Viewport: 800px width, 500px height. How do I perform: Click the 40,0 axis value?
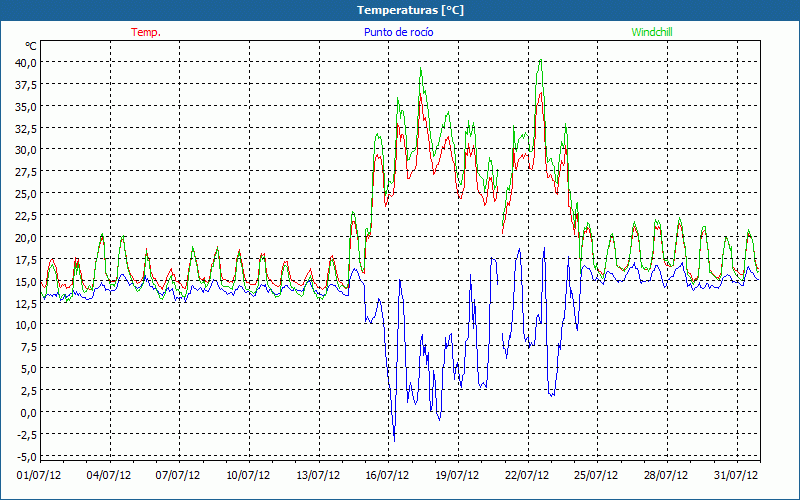tap(27, 62)
